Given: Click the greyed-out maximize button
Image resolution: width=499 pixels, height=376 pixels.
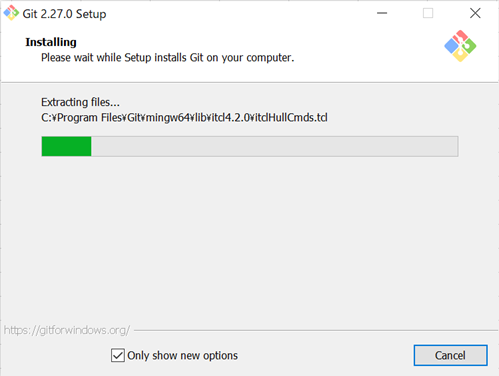Looking at the screenshot, I should 428,13.
